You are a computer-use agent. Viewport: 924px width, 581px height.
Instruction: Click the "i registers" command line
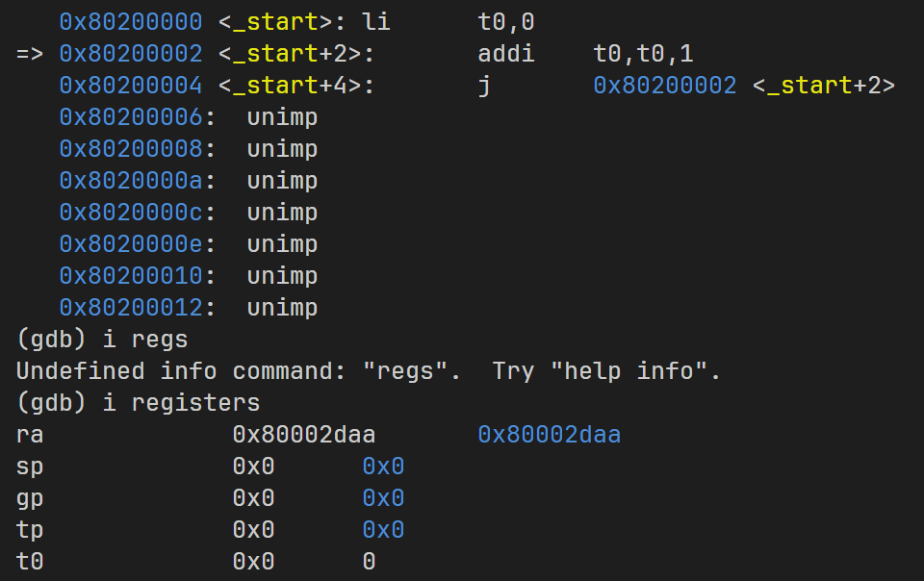click(x=181, y=403)
